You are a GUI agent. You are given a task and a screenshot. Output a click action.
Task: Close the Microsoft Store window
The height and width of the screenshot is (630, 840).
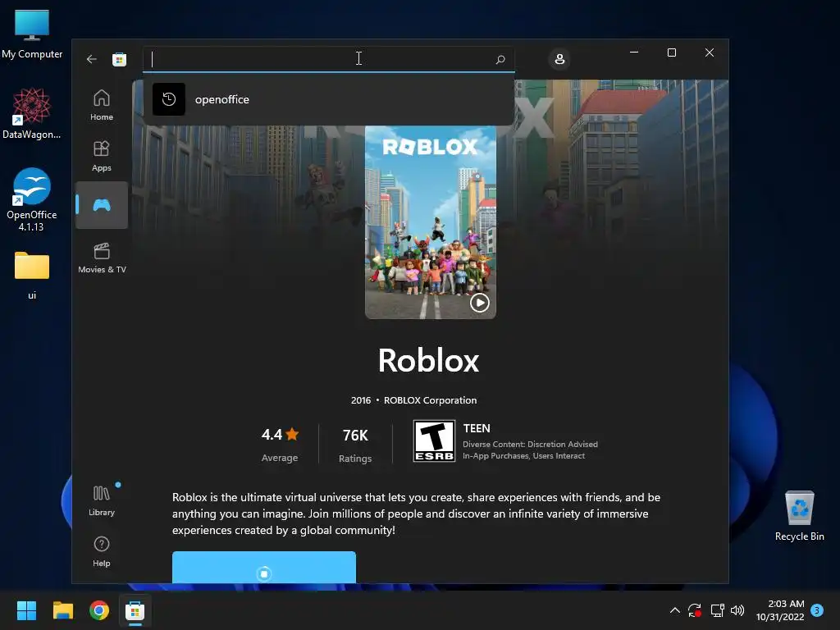pyautogui.click(x=710, y=52)
